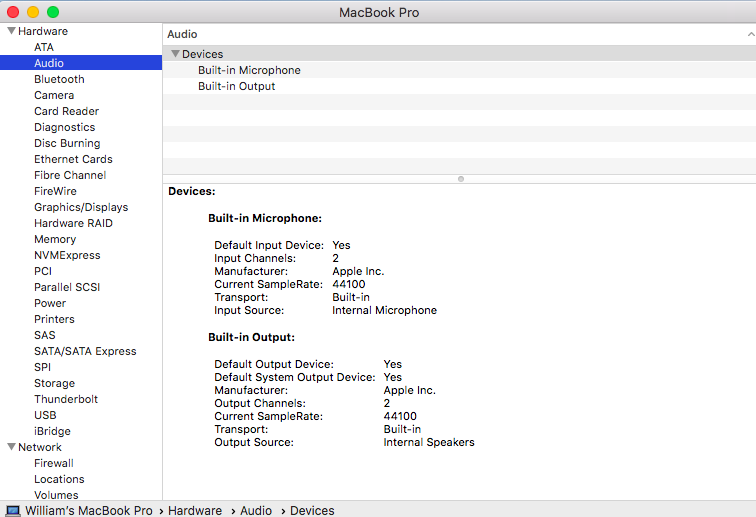Click the green zoom window button
The height and width of the screenshot is (517, 756).
point(53,12)
